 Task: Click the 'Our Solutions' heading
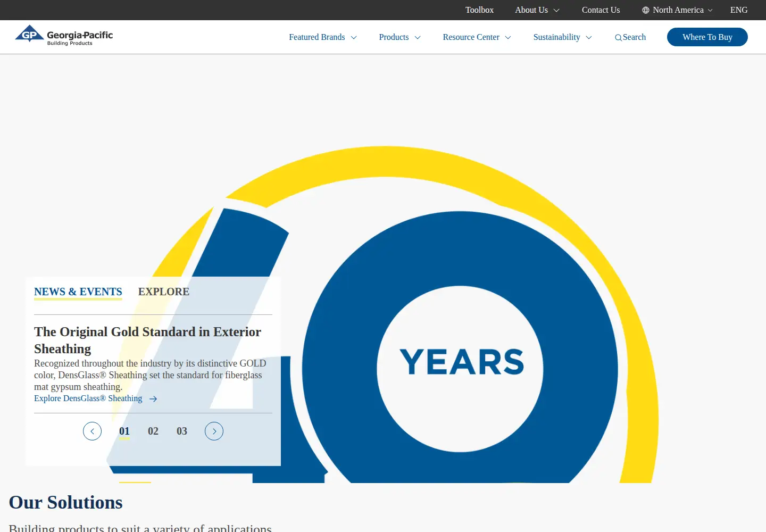tap(66, 503)
